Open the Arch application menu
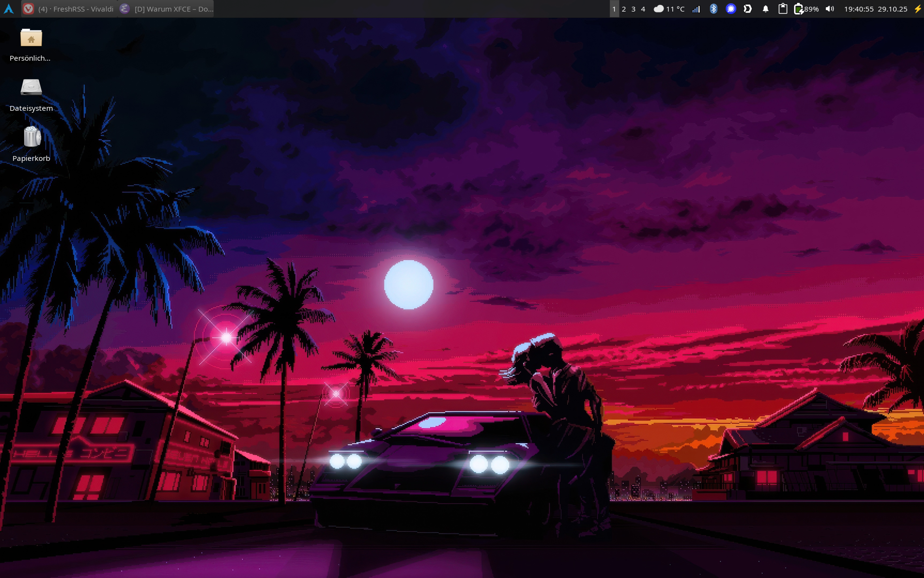Screen dimensions: 924x578 [10, 8]
